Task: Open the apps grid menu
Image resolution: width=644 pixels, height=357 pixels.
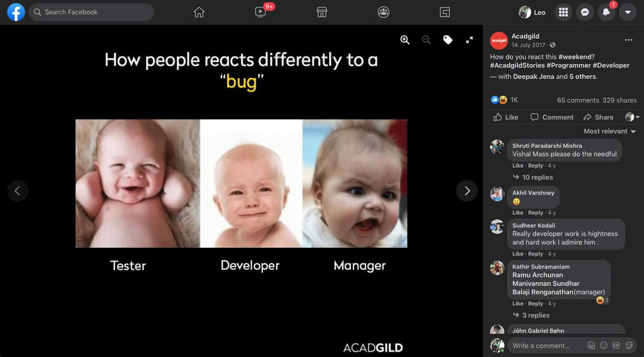Action: 563,12
